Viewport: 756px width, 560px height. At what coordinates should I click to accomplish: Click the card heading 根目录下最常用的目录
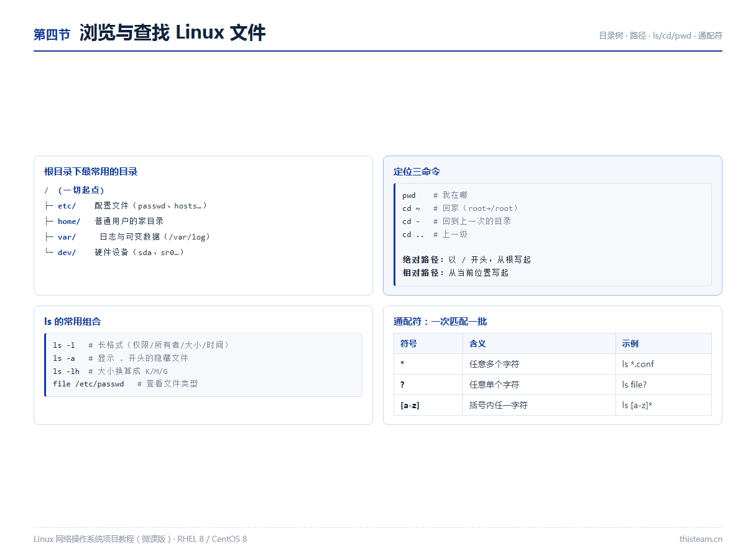click(x=91, y=172)
